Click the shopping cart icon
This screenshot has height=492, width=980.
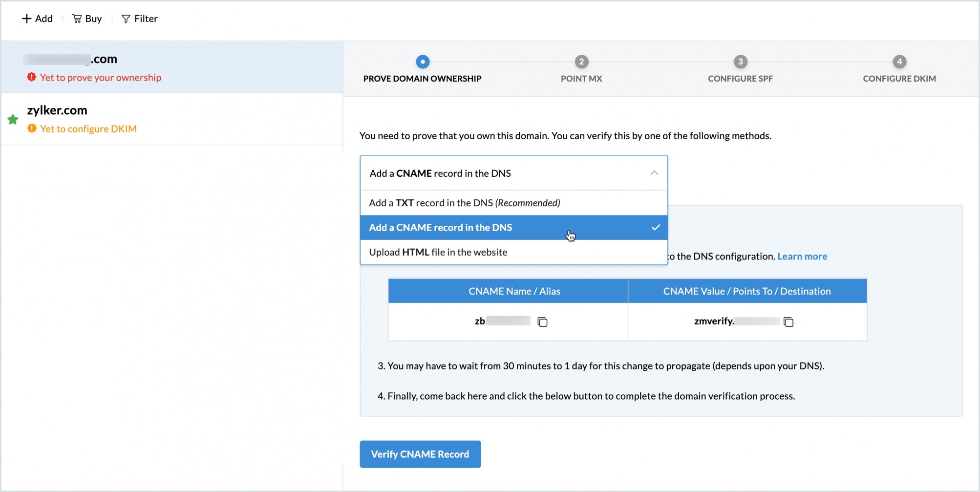77,19
